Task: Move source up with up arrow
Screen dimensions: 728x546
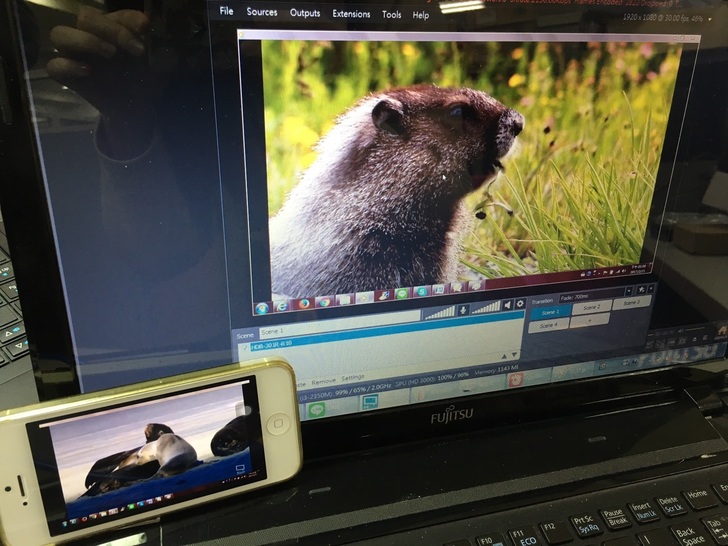Action: (503, 355)
